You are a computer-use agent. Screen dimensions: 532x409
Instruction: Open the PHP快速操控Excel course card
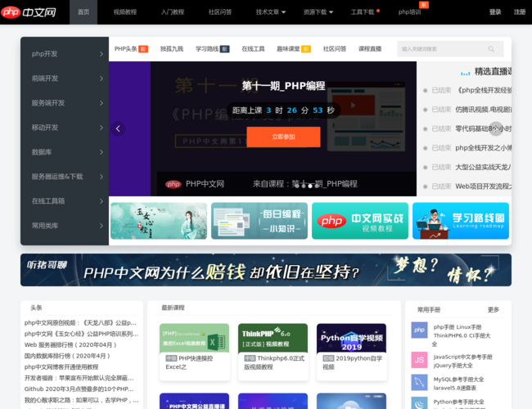coord(195,352)
